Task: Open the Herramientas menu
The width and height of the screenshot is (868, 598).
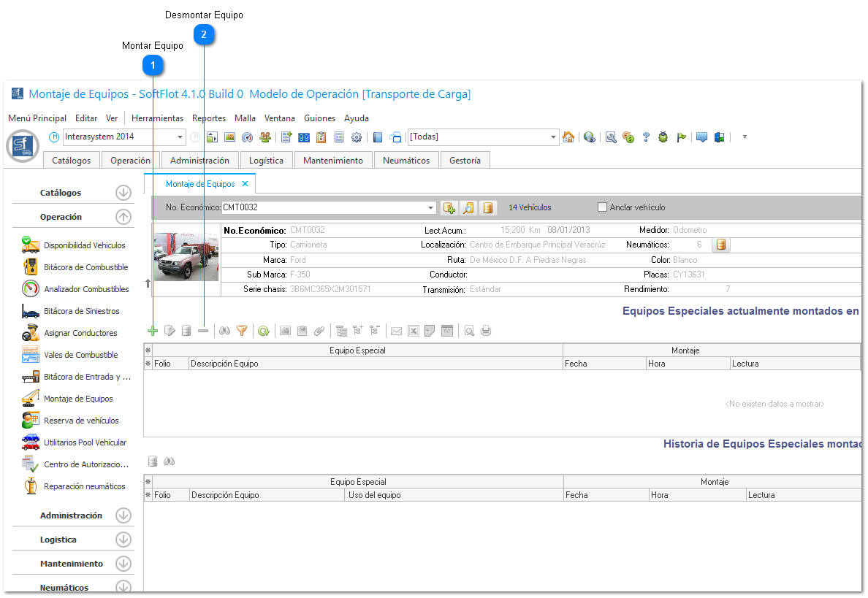Action: click(x=157, y=118)
